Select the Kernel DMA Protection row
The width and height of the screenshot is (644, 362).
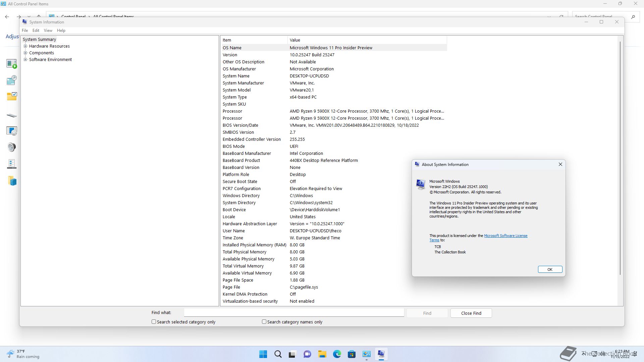coord(334,294)
